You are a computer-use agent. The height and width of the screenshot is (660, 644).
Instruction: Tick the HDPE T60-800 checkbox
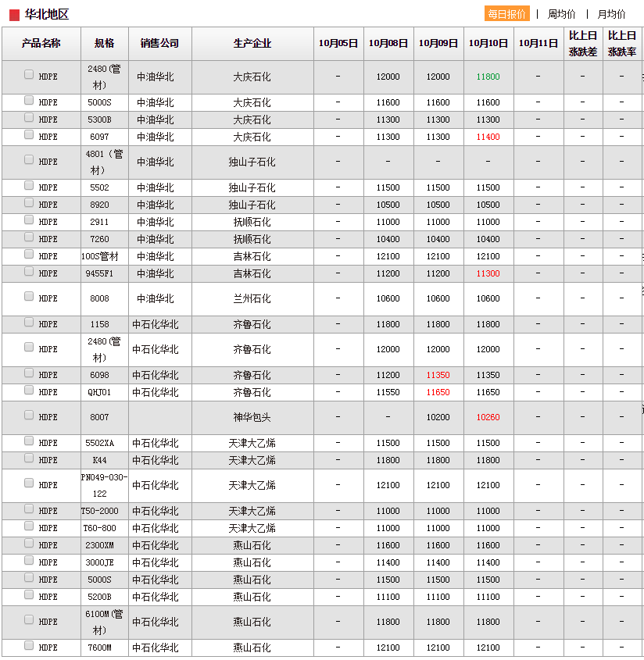point(29,526)
